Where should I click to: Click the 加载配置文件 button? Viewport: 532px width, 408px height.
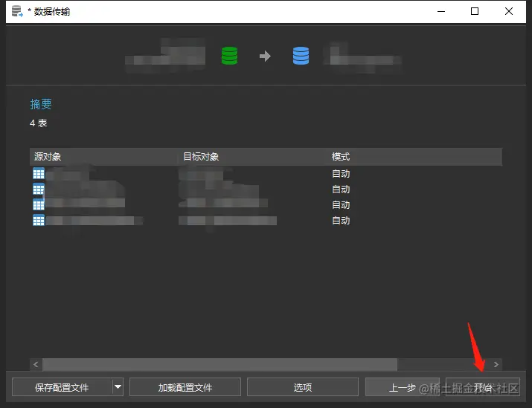pos(185,387)
